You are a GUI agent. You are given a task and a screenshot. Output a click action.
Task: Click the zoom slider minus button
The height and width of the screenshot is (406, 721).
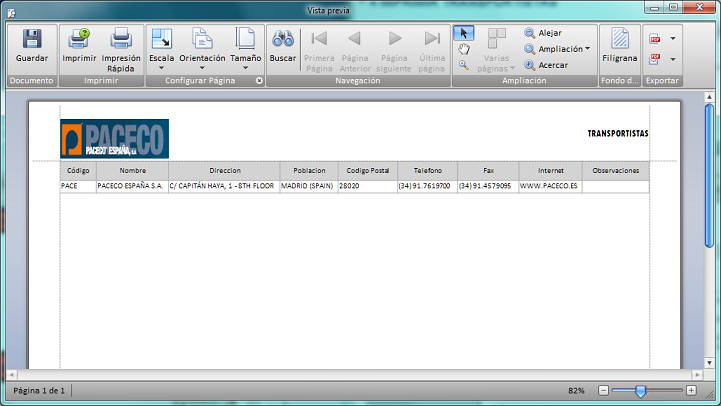tap(603, 390)
